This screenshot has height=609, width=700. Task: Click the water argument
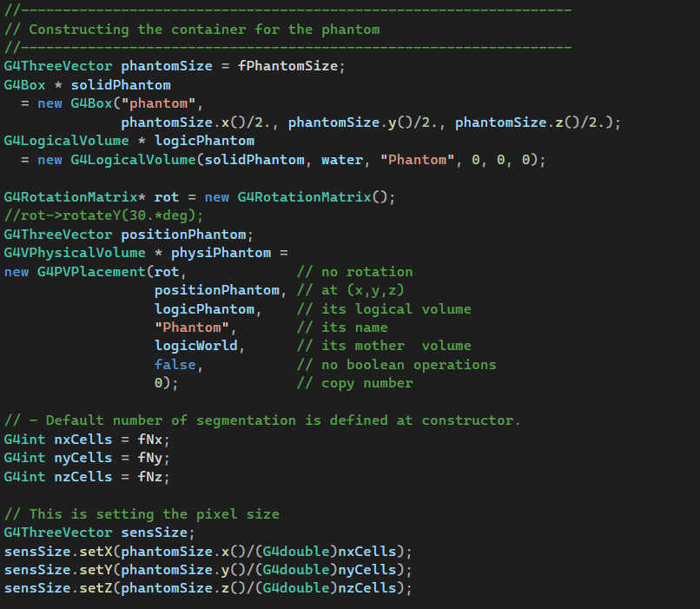(x=342, y=160)
